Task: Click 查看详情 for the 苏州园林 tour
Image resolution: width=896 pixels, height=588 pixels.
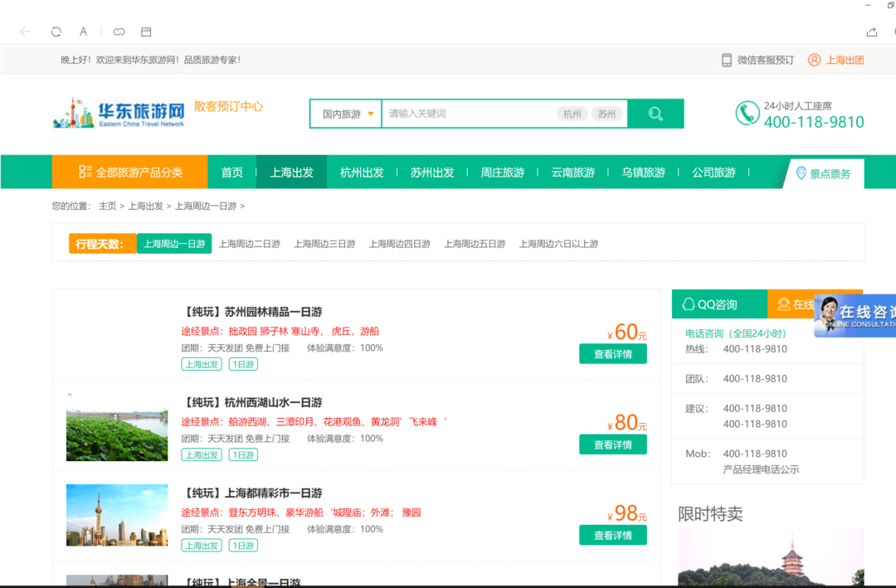Action: click(x=612, y=354)
